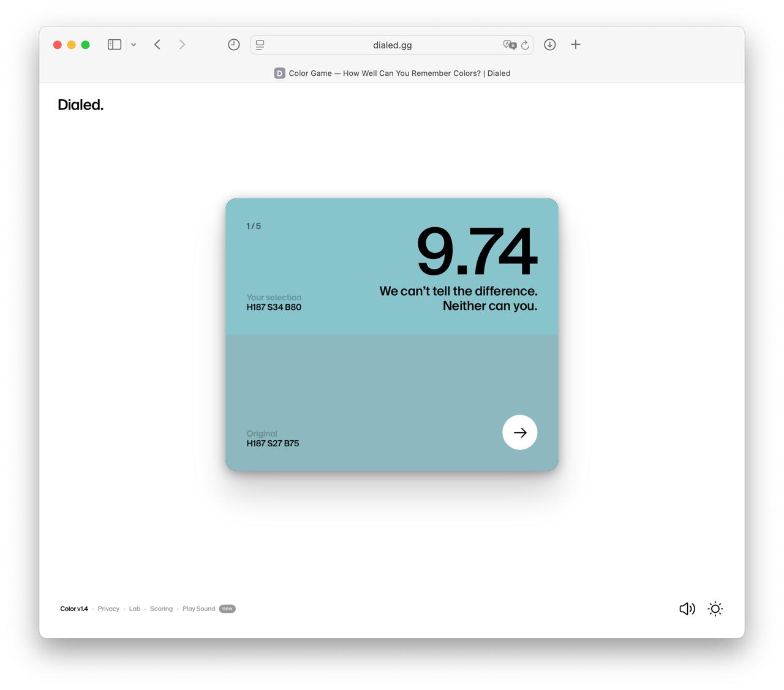Open the Privacy footer link
Viewport: 784px width, 690px height.
click(x=108, y=609)
